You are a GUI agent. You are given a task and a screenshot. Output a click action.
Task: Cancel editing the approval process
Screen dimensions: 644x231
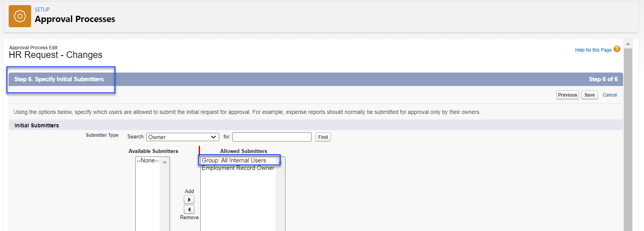click(x=610, y=95)
